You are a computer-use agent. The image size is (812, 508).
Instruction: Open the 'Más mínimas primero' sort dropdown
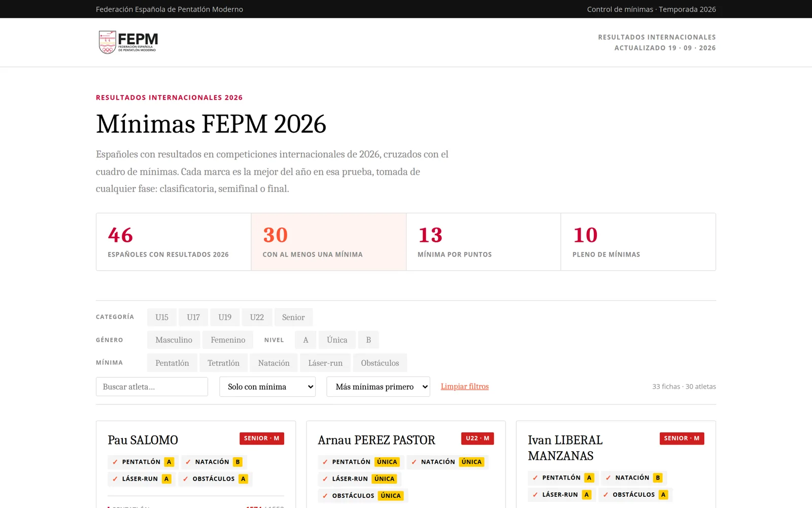378,387
